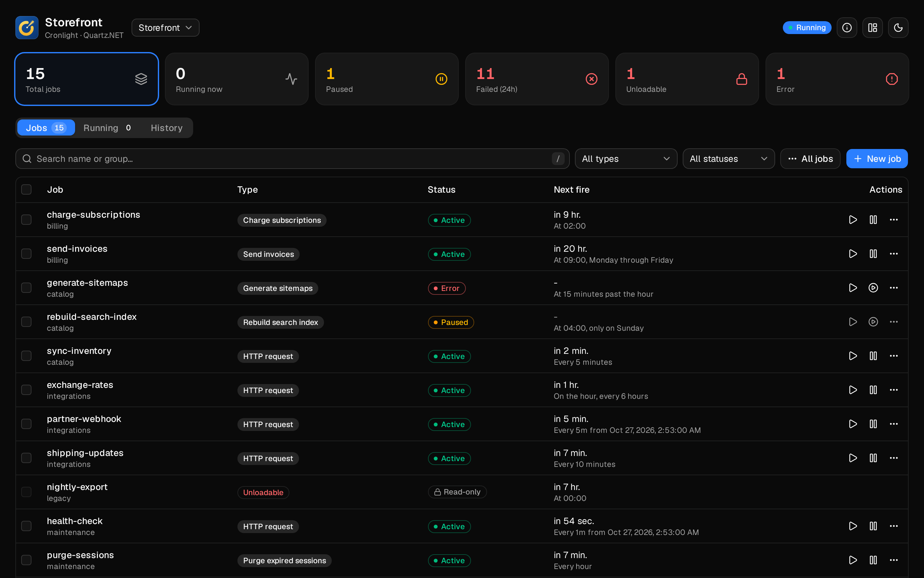
Task: Switch to the Jobs tab
Action: [x=46, y=128]
